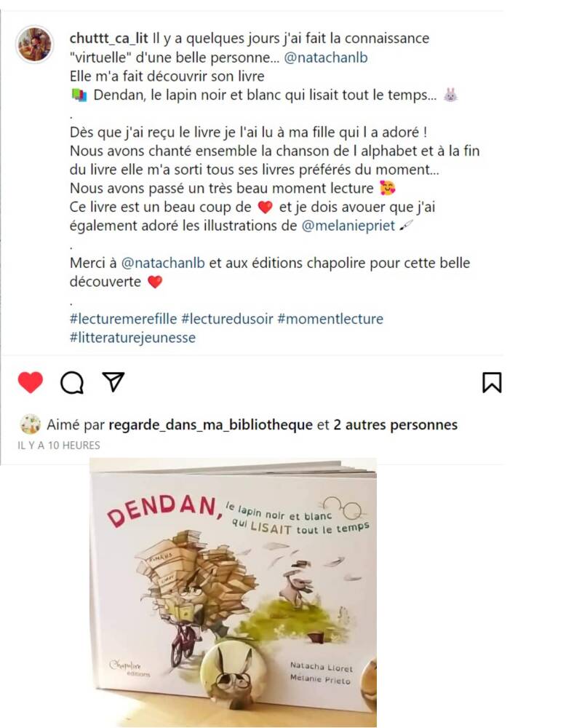Open regarde_dans_ma_bibliotheque liker avatar
The width and height of the screenshot is (582, 728).
coord(31,424)
